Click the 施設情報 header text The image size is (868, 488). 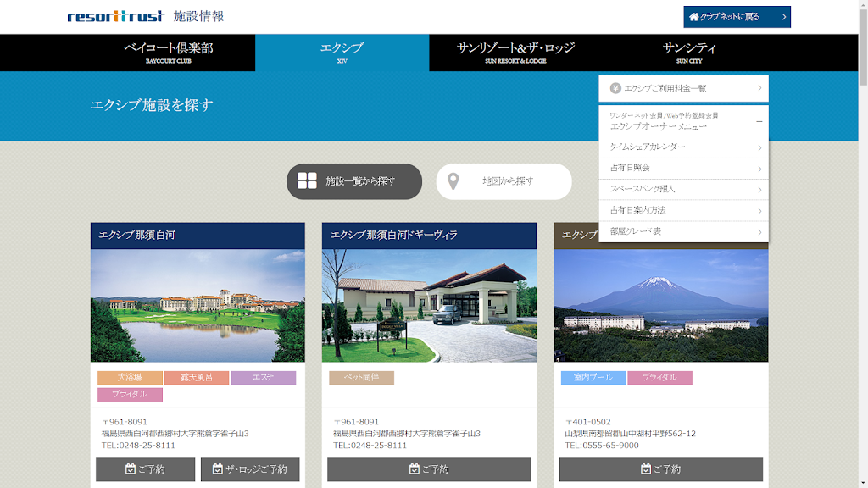click(198, 17)
